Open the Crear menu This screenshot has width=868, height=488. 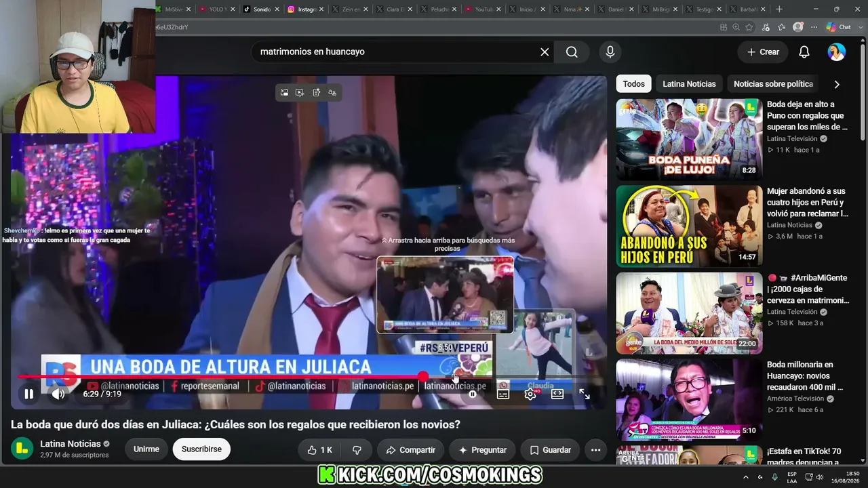click(x=763, y=52)
